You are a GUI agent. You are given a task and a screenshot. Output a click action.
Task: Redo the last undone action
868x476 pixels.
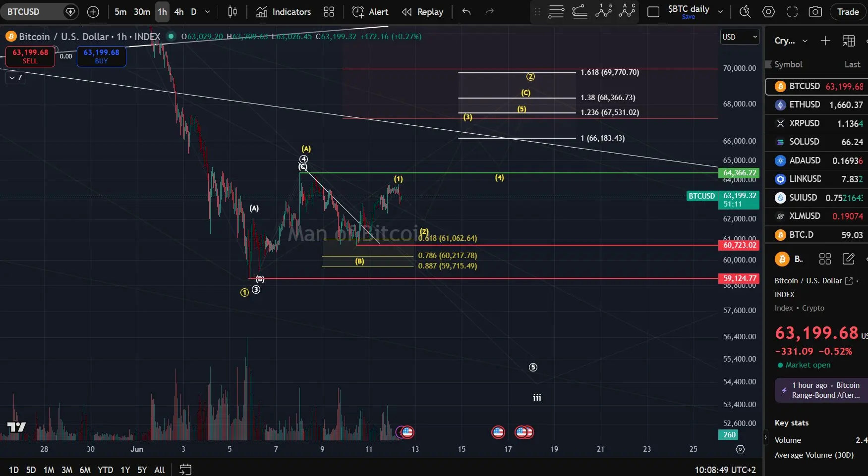tap(490, 12)
